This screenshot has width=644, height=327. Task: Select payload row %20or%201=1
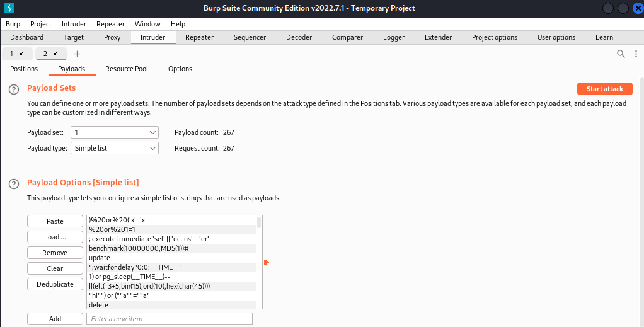(x=171, y=229)
